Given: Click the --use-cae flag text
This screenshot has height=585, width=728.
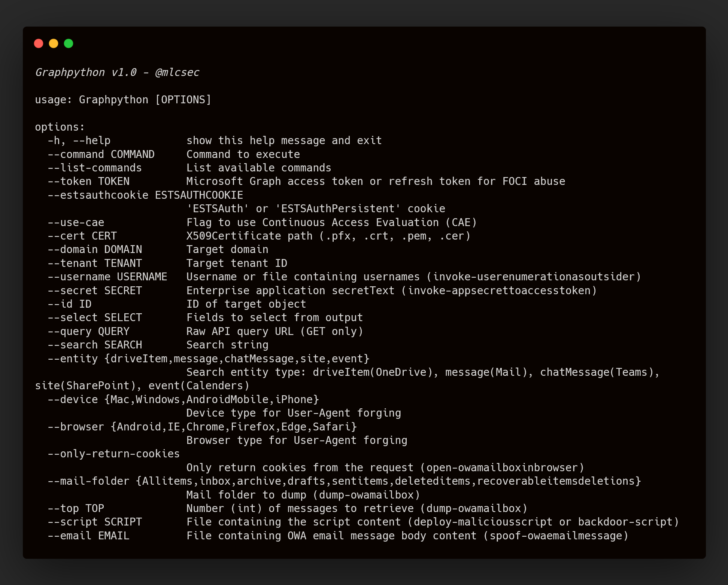Looking at the screenshot, I should [76, 222].
